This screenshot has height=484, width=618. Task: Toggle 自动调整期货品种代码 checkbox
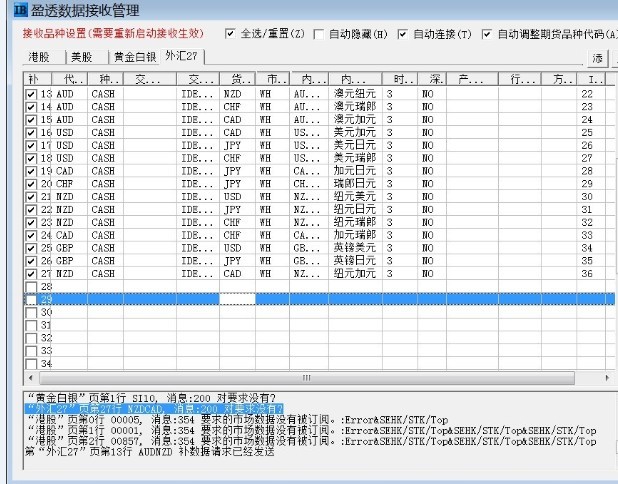[x=488, y=34]
